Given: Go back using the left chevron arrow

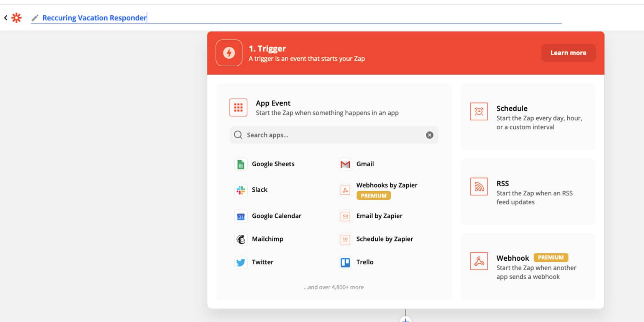Looking at the screenshot, I should [6, 18].
